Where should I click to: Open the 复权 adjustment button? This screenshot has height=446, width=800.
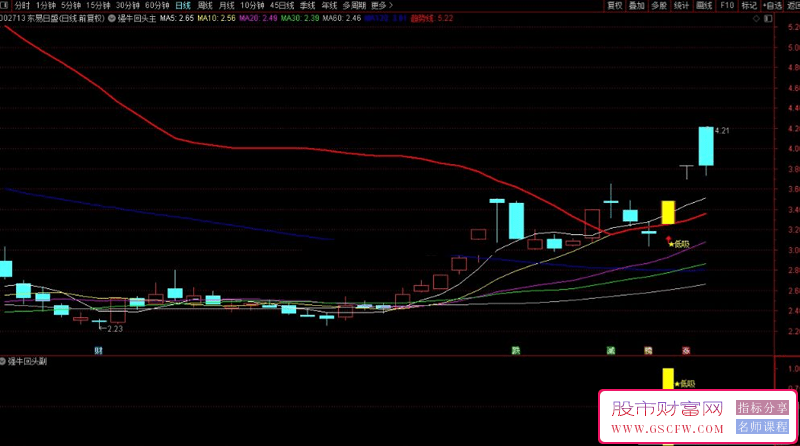[615, 5]
